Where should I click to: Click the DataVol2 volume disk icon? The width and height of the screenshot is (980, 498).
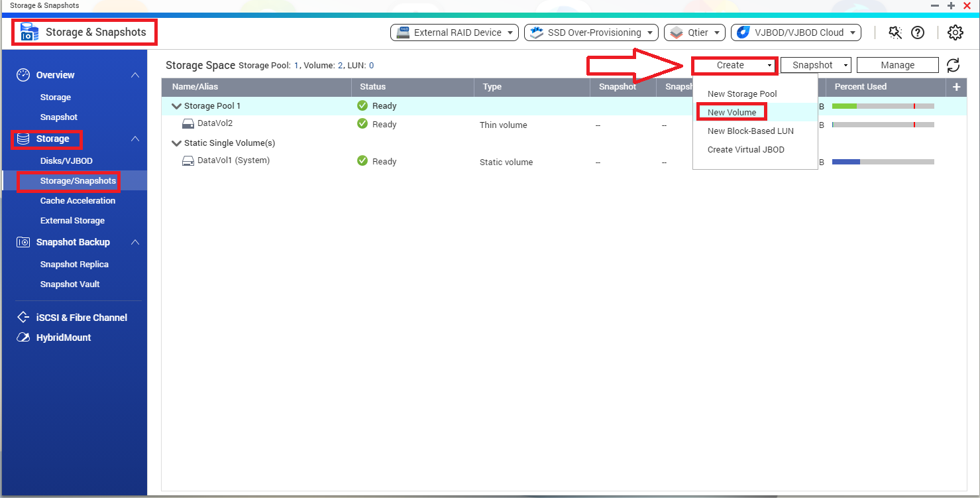(188, 123)
